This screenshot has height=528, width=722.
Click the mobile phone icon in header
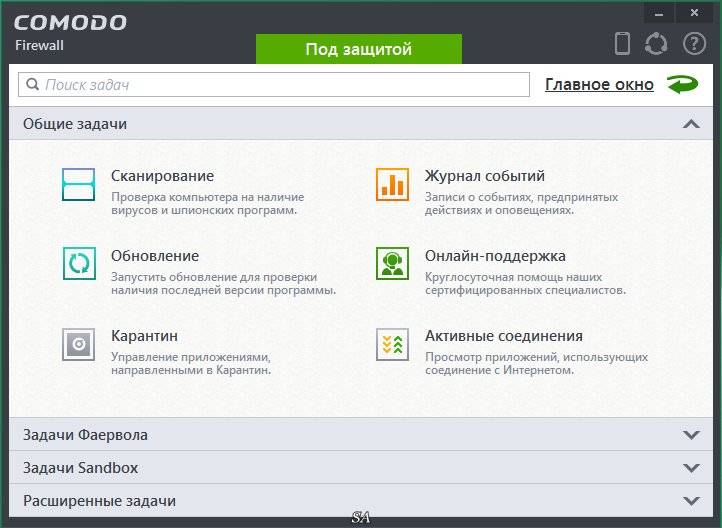[623, 44]
